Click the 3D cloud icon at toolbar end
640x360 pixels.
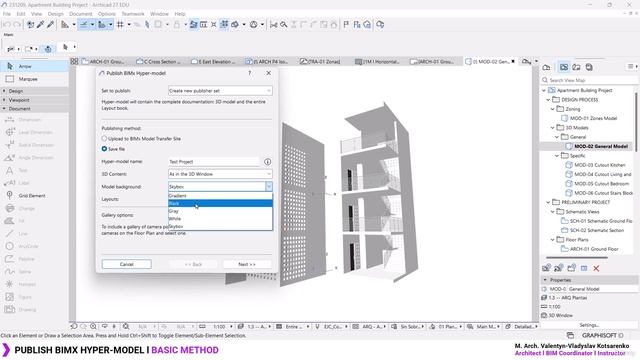pyautogui.click(x=380, y=25)
